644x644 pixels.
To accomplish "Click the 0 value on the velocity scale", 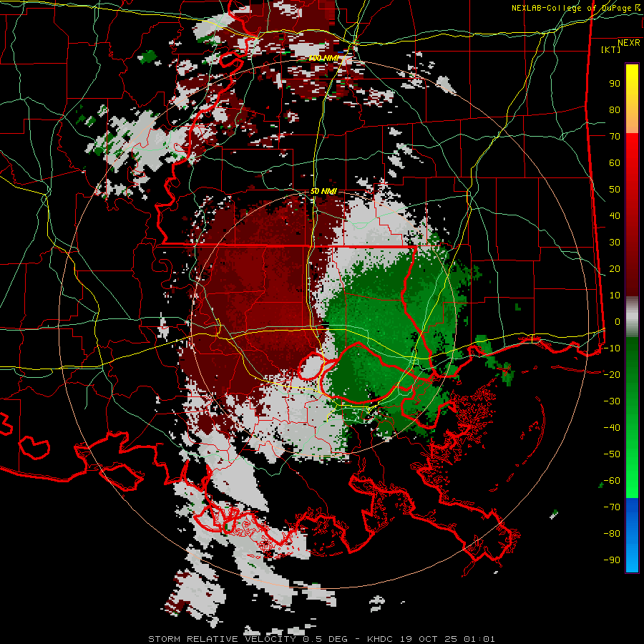I will [618, 321].
